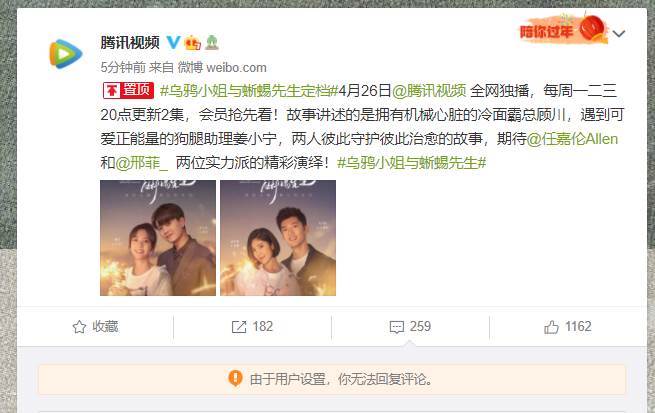Like the post with thumbs-up 1162
This screenshot has width=655, height=413.
click(551, 327)
